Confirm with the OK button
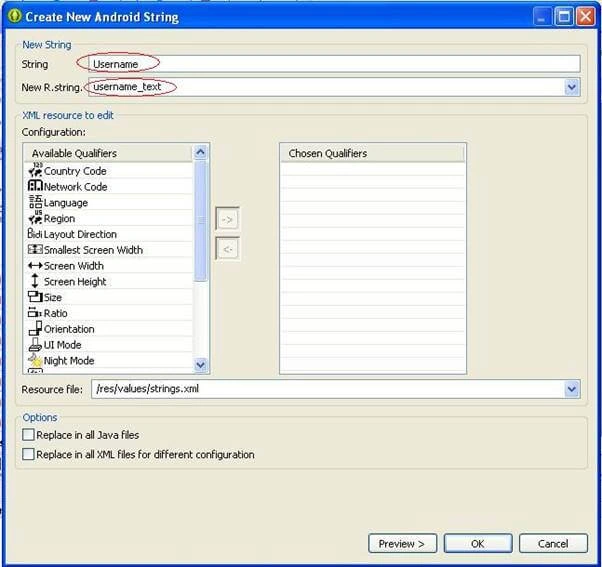The height and width of the screenshot is (567, 602). [x=478, y=544]
